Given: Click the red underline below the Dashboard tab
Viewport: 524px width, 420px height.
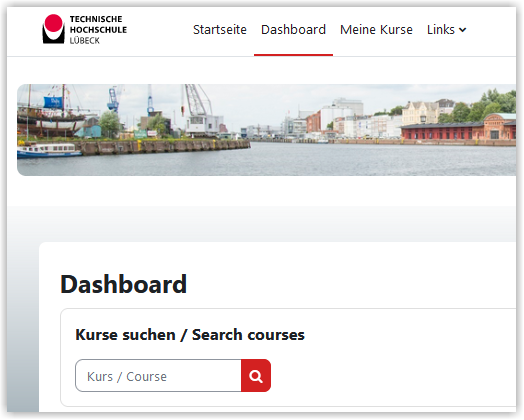Looking at the screenshot, I should [x=293, y=55].
